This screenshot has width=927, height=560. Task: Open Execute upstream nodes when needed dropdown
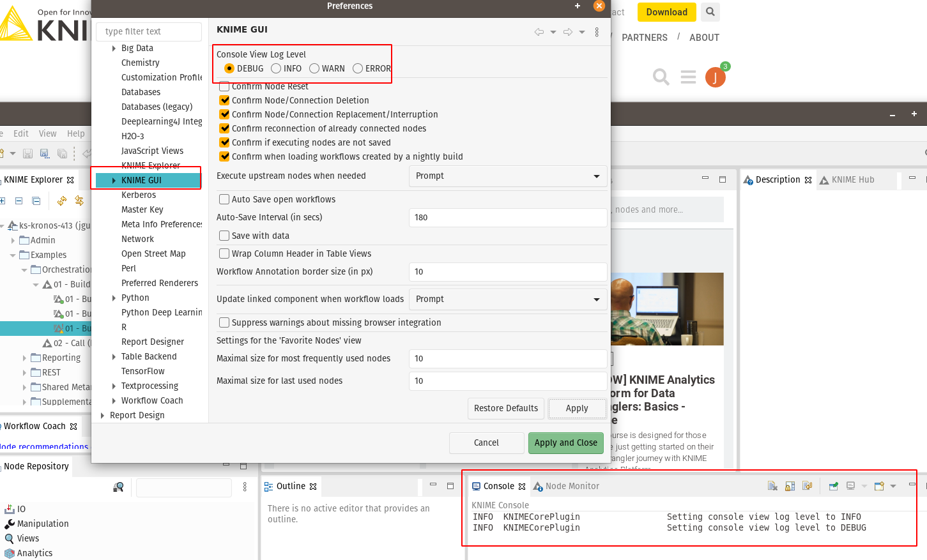tap(508, 176)
